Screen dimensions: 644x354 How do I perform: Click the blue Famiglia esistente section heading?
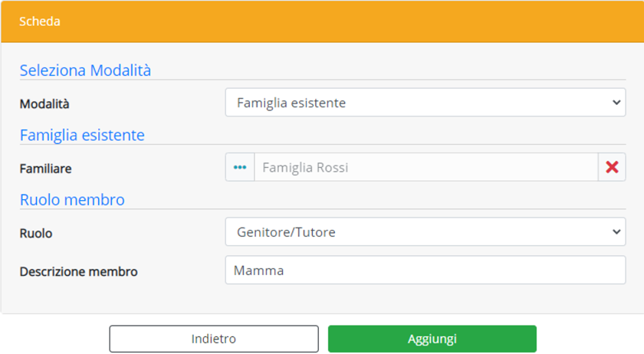(82, 136)
